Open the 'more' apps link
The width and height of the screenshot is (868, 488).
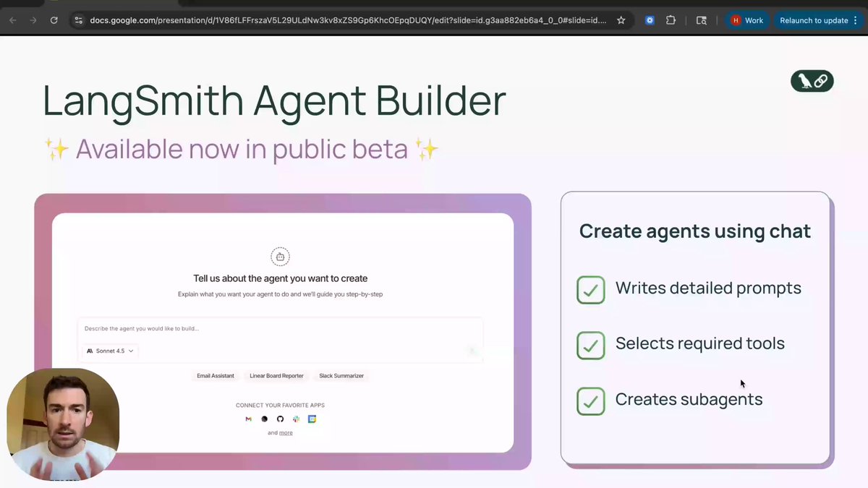pos(286,432)
